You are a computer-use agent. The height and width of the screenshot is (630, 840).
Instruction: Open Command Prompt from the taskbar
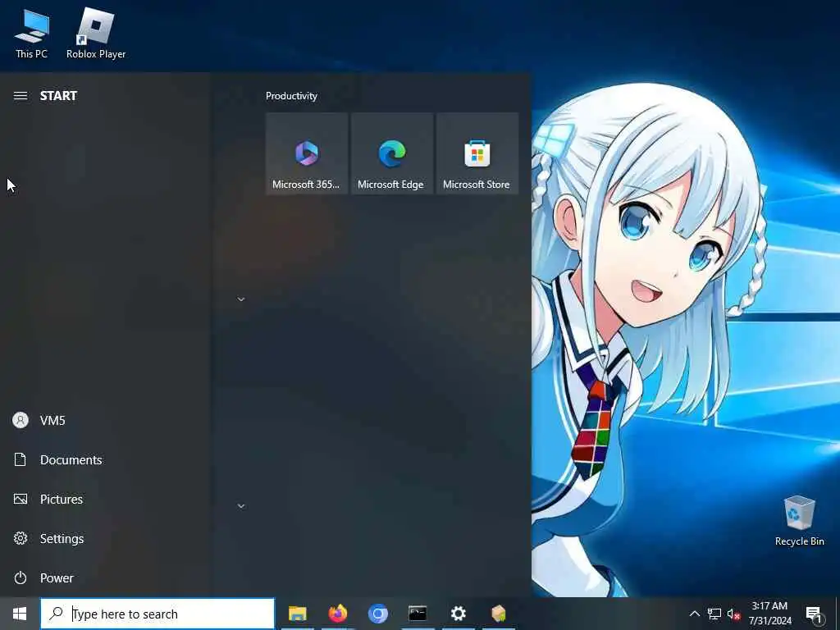tap(418, 614)
